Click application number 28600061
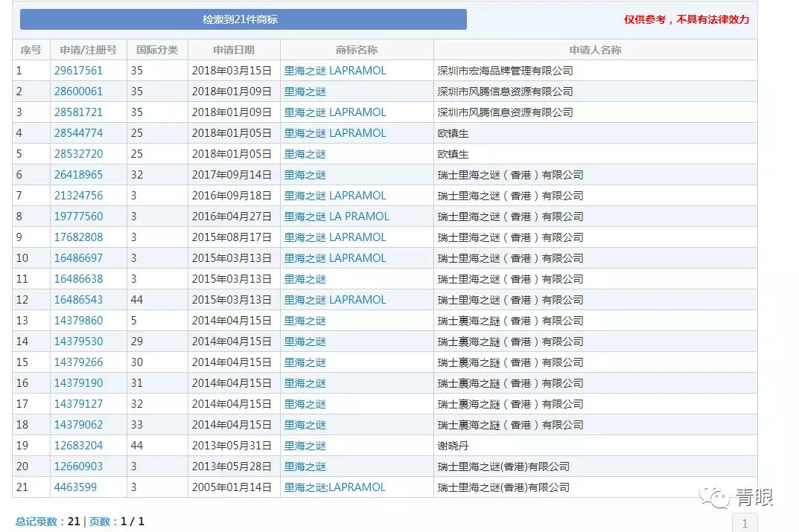This screenshot has height=532, width=799. 78,92
